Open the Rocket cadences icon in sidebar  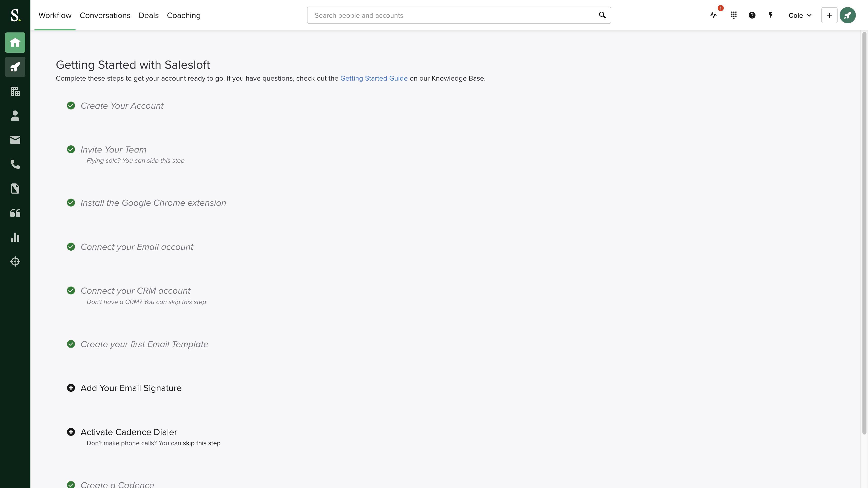coord(15,67)
